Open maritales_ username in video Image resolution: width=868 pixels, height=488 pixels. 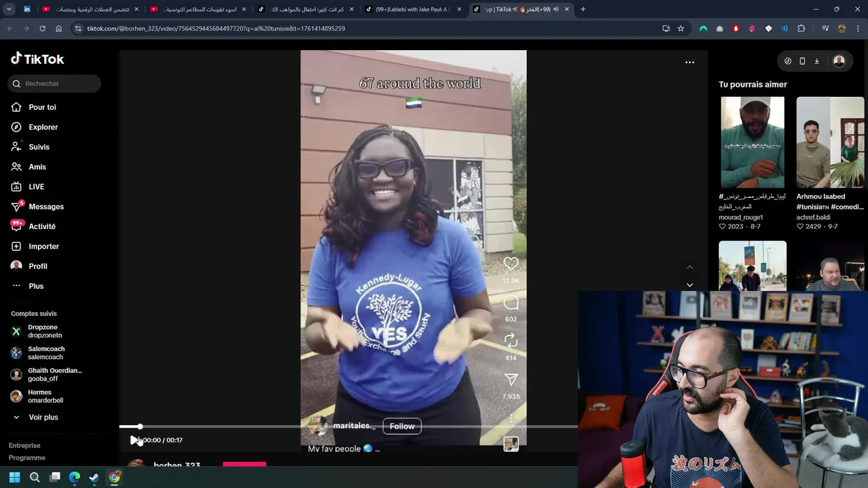tap(354, 426)
